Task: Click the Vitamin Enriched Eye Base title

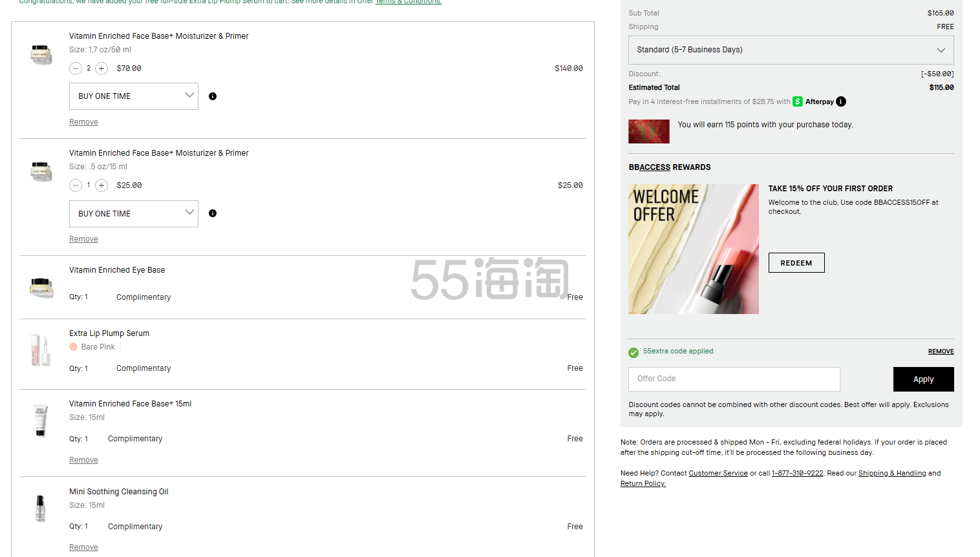Action: [x=117, y=270]
